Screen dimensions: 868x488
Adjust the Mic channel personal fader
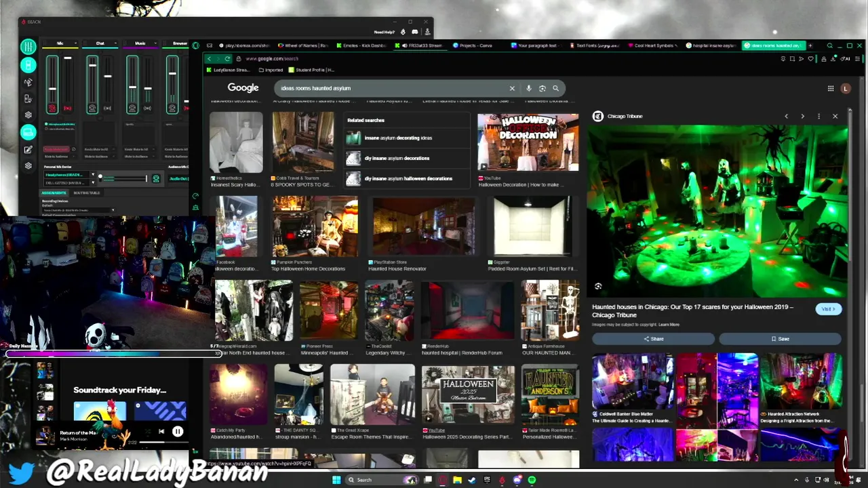pos(52,88)
